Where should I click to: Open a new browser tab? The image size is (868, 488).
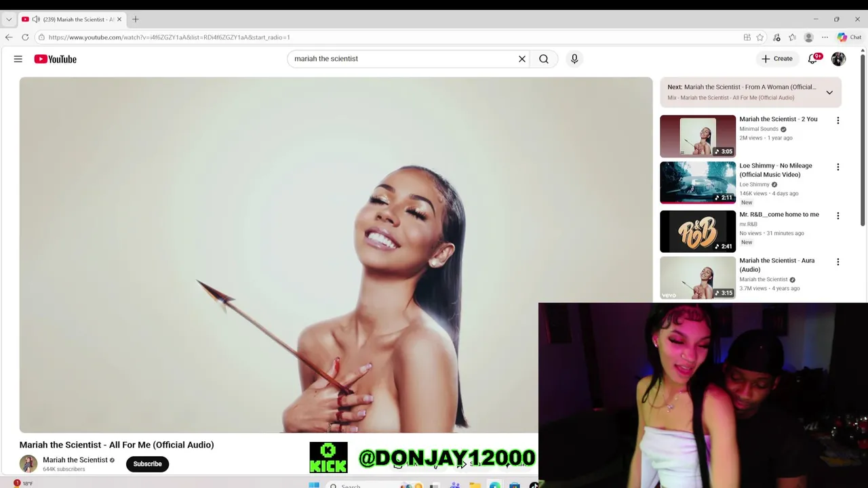point(136,19)
